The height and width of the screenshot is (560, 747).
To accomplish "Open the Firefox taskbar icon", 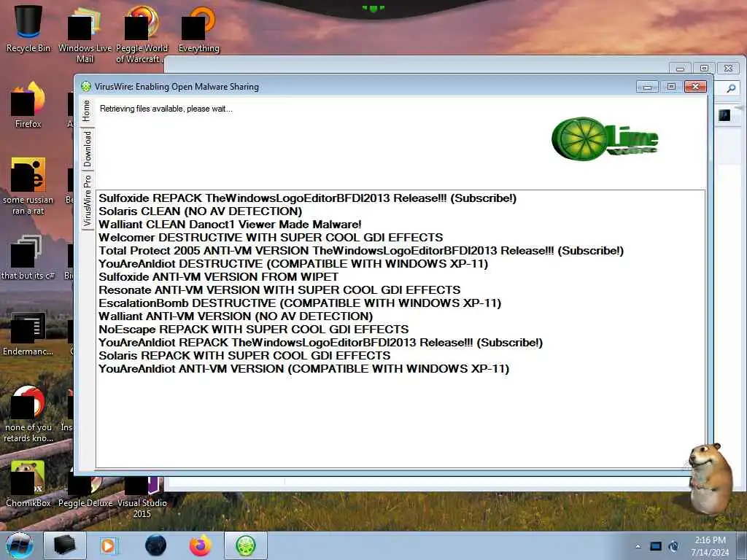I will 200,545.
